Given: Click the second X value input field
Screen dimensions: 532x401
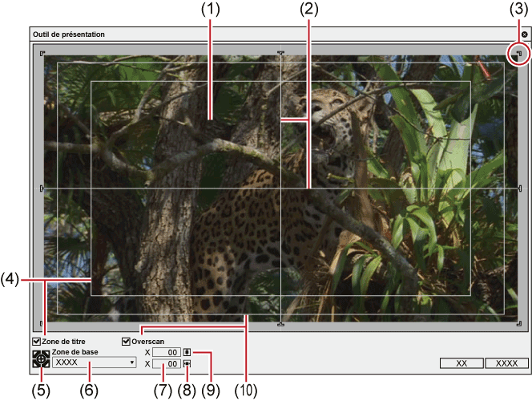Looking at the screenshot, I should click(167, 364).
